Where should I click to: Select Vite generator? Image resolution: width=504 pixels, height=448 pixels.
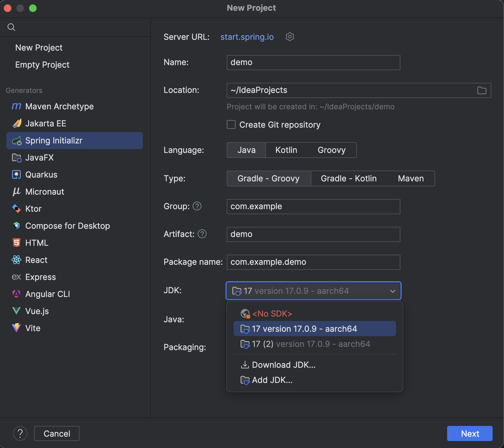coord(75,328)
